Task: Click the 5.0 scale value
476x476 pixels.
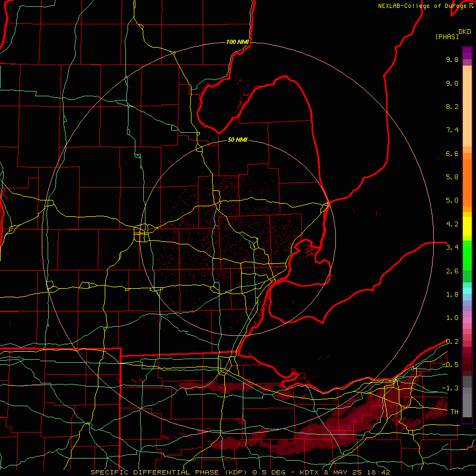Action: [x=452, y=200]
